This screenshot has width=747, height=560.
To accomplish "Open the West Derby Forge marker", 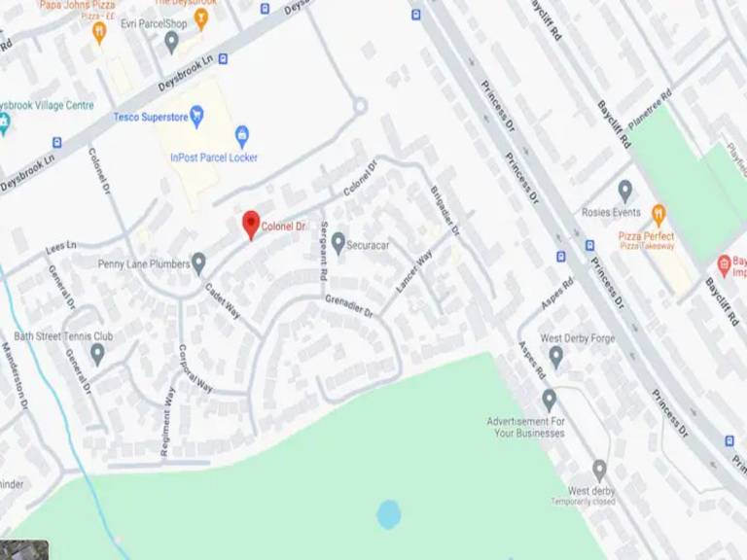I will [556, 358].
